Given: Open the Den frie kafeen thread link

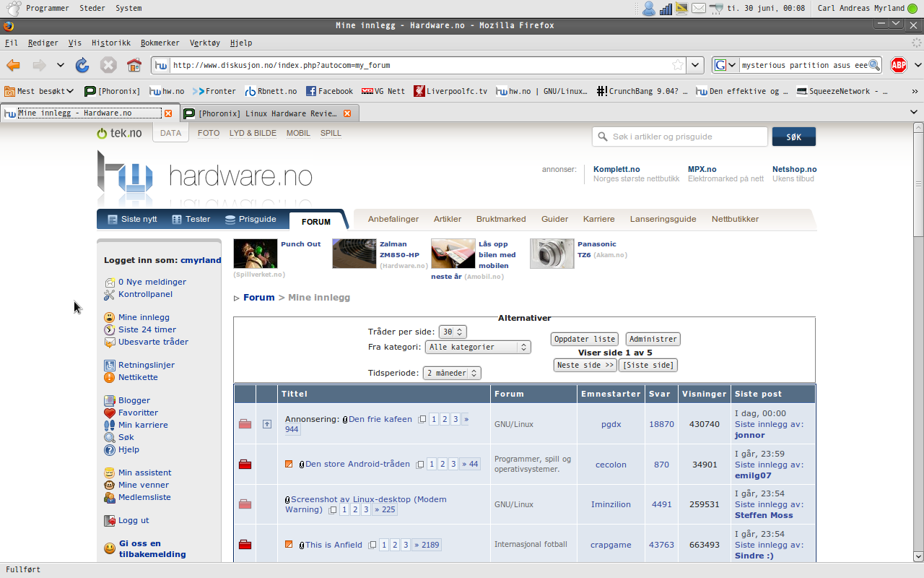Looking at the screenshot, I should coord(380,419).
